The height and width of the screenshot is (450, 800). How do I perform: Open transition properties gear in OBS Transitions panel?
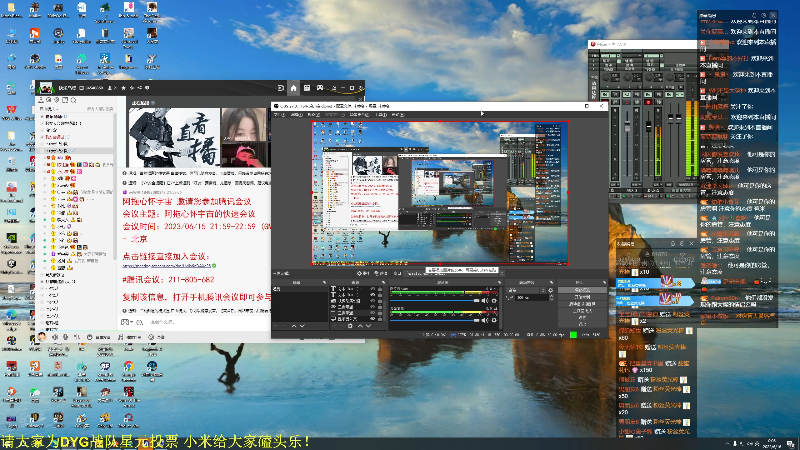point(551,290)
